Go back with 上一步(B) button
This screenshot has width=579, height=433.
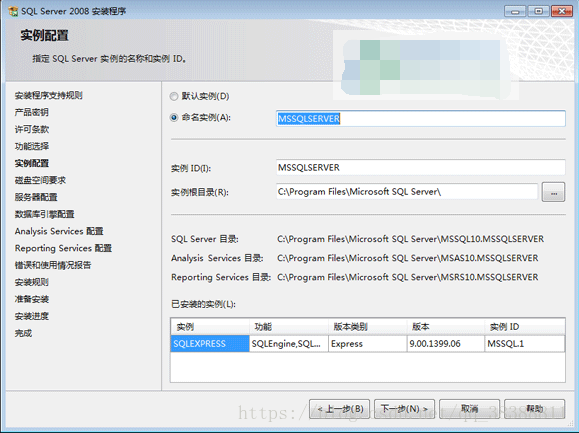pos(339,409)
